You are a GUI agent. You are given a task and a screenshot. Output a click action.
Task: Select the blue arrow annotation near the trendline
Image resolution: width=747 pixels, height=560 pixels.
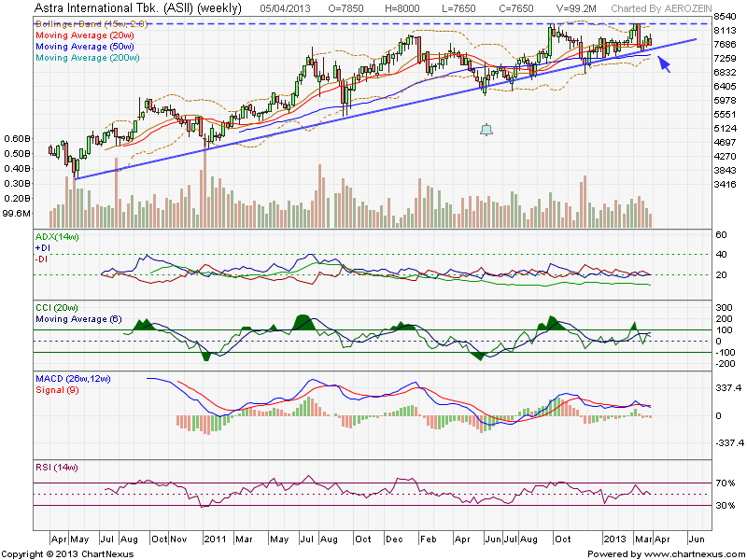coord(662,62)
